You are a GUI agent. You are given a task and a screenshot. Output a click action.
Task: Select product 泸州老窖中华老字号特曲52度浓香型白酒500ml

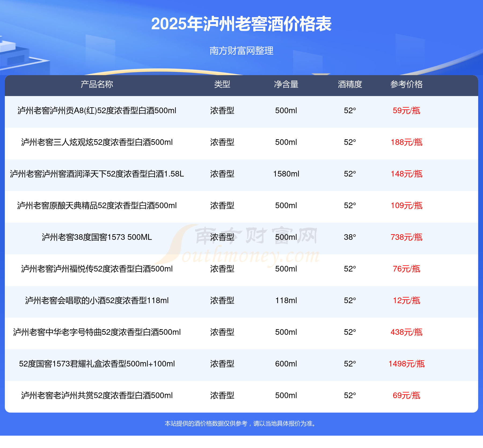97,332
